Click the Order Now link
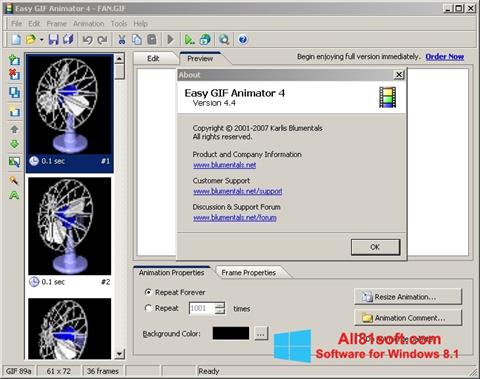 [x=445, y=57]
